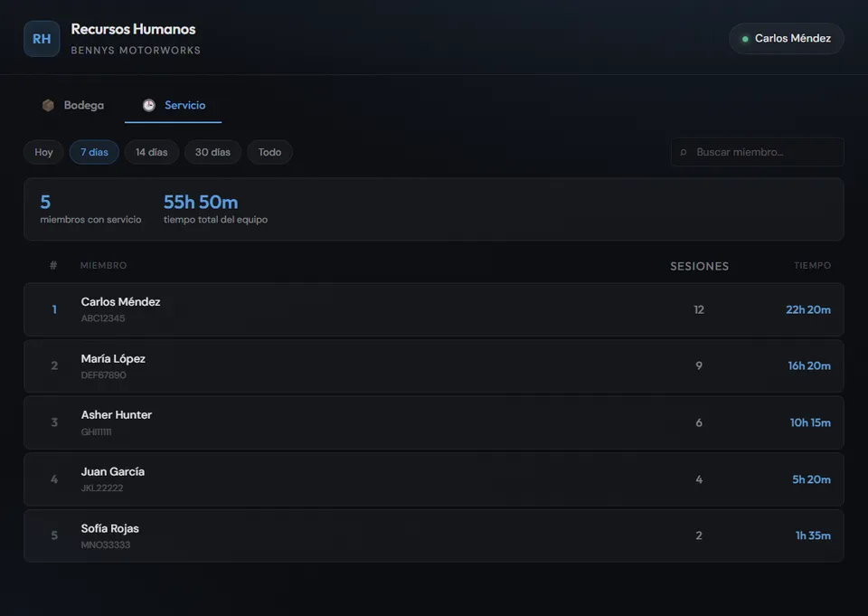Viewport: 868px width, 616px height.
Task: Click the tiempo total del equipo label
Action: pyautogui.click(x=216, y=220)
